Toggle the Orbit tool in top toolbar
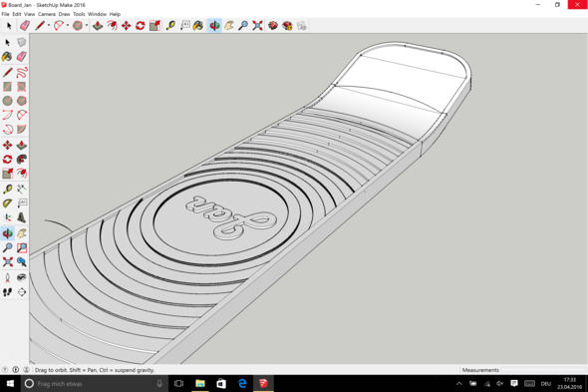The width and height of the screenshot is (588, 392). (x=214, y=26)
